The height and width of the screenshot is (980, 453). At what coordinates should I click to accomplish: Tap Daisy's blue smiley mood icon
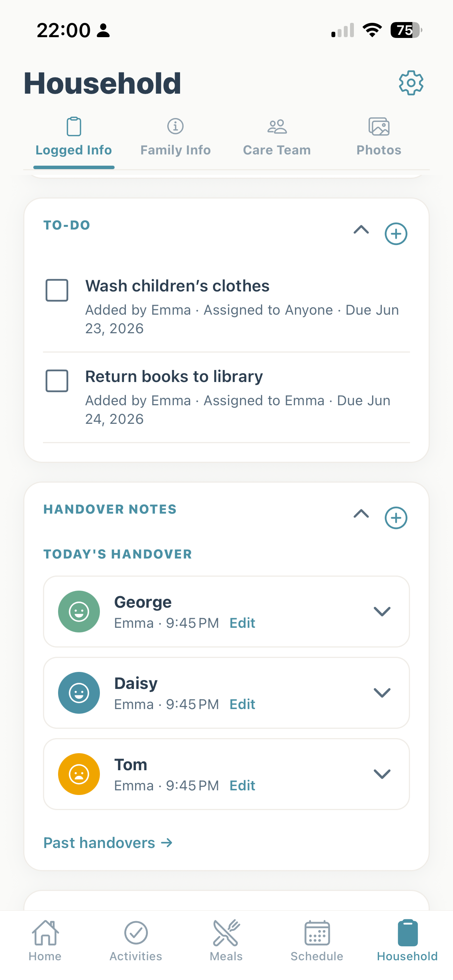tap(79, 693)
